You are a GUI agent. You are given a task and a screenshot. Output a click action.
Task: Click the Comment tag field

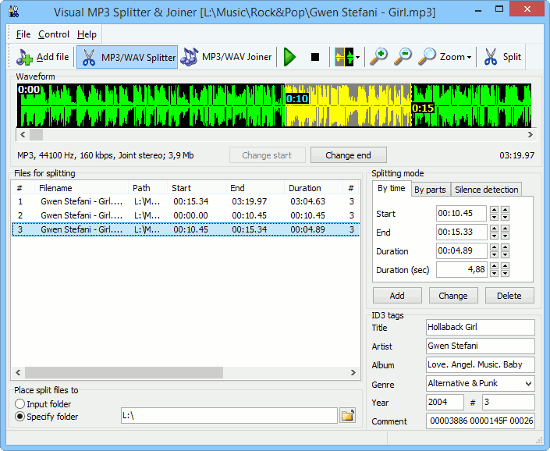click(480, 421)
